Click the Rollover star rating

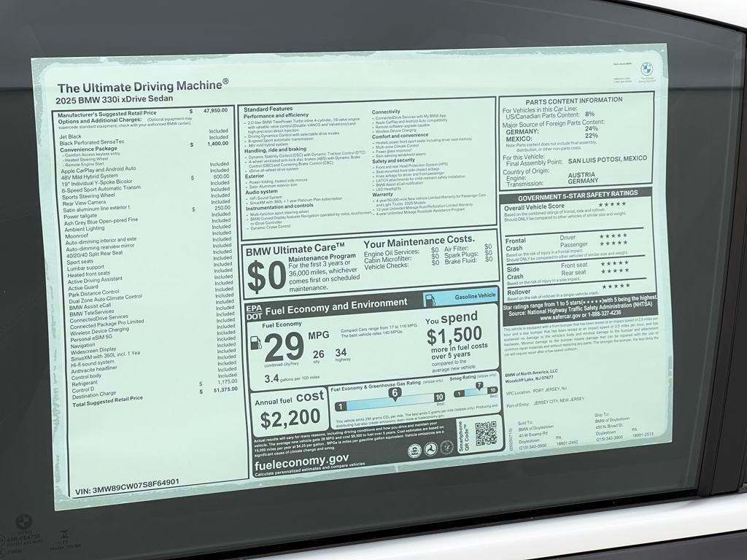point(616,286)
